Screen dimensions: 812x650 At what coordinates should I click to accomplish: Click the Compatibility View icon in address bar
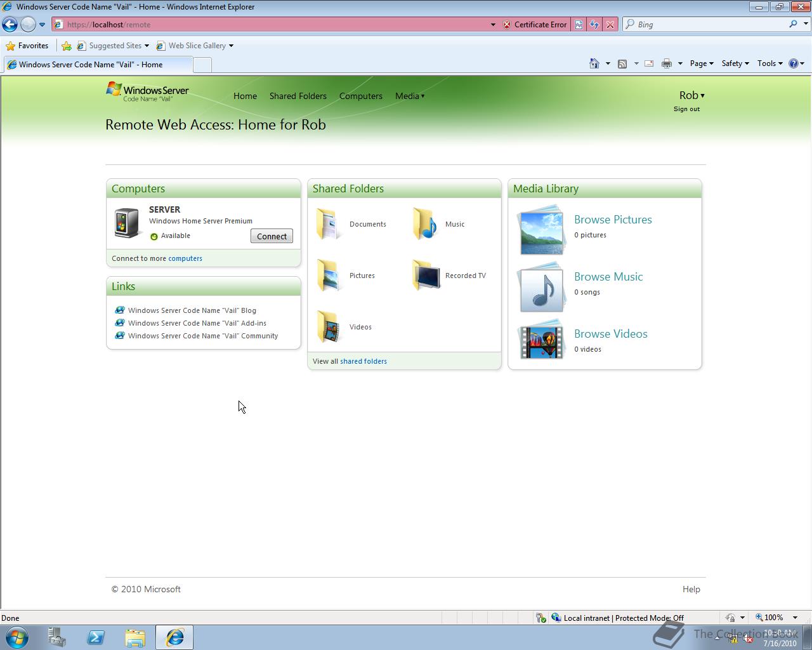click(579, 24)
